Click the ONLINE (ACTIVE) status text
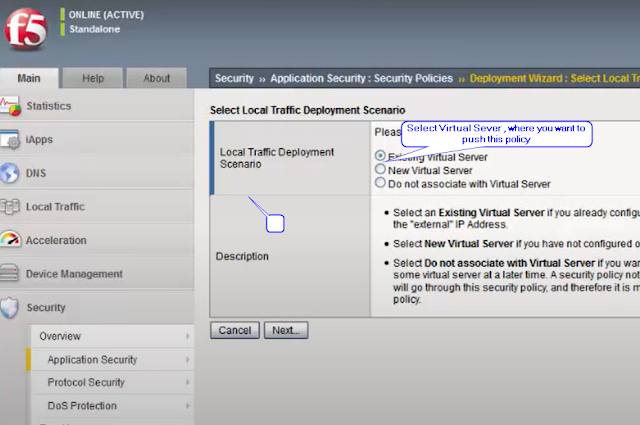The image size is (640, 425). coord(106,15)
